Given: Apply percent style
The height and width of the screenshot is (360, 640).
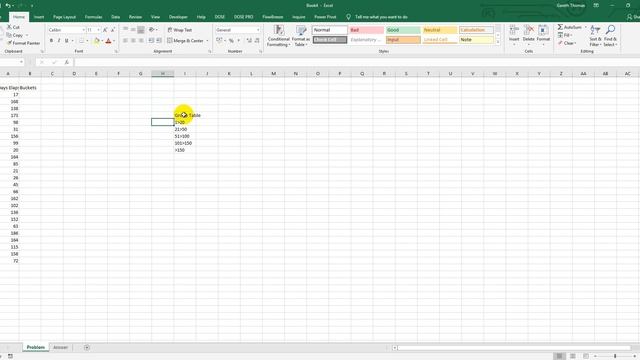Looking at the screenshot, I should (x=231, y=41).
